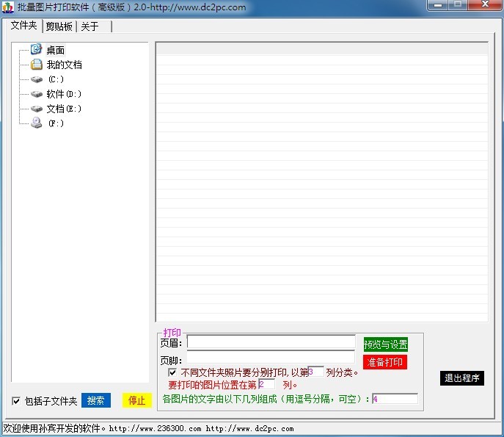
Task: Click the C: drive icon
Action: 36,79
